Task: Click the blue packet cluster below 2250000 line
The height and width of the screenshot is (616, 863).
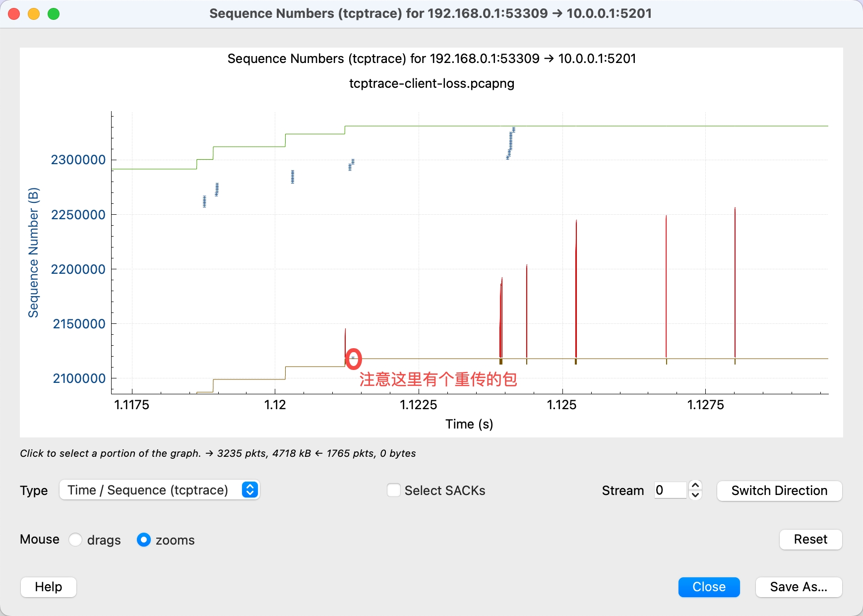Action: pos(204,201)
